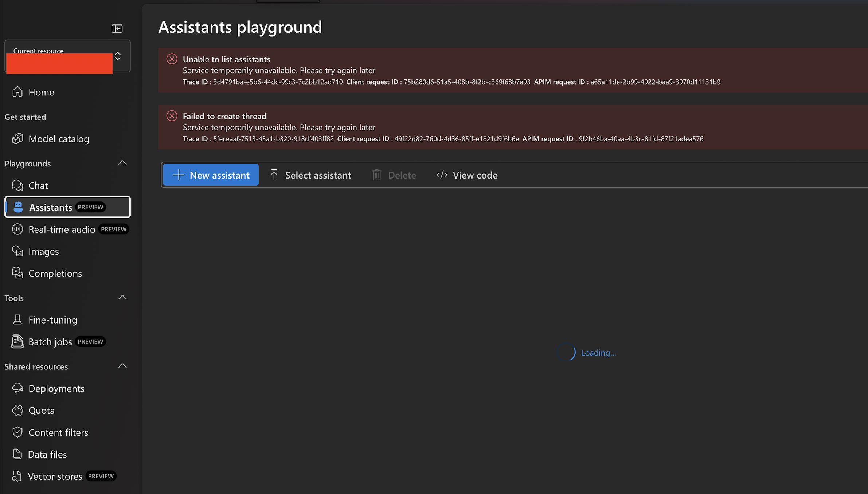Open the Images playground icon
Viewport: 868px width, 494px height.
pos(17,251)
